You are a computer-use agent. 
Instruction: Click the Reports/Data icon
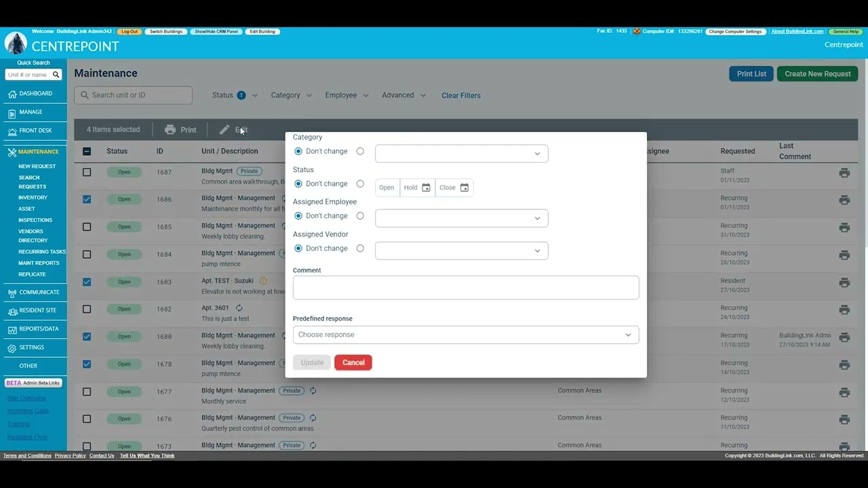[x=12, y=330]
